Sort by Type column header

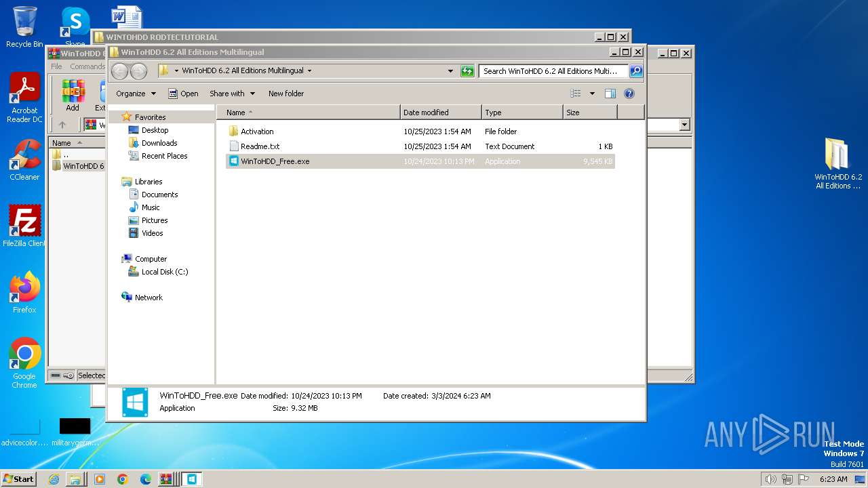pyautogui.click(x=522, y=113)
